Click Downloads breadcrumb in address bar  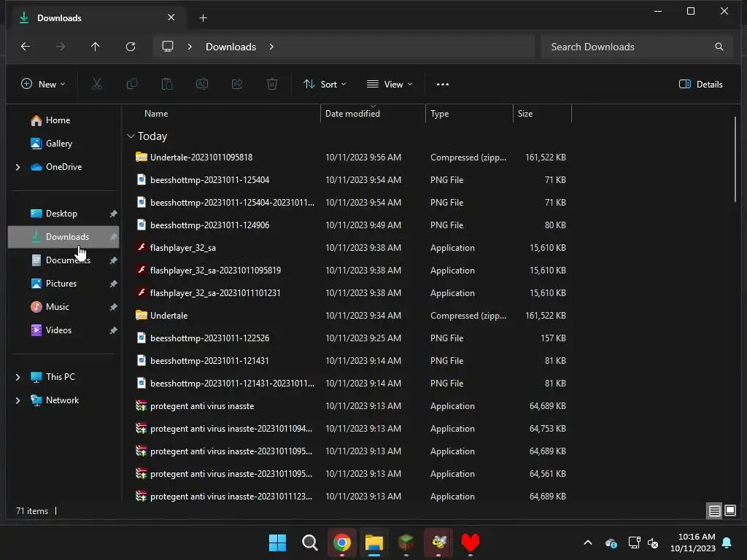(231, 47)
